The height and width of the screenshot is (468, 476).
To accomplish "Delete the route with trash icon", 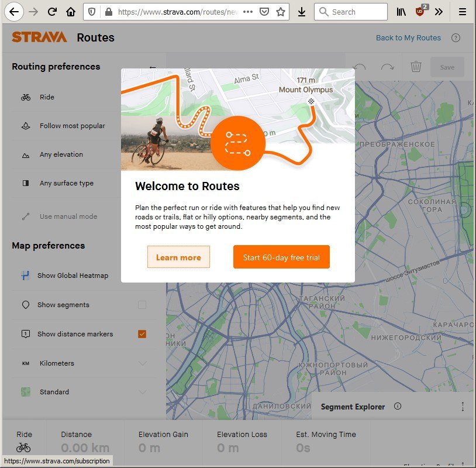I will (416, 67).
